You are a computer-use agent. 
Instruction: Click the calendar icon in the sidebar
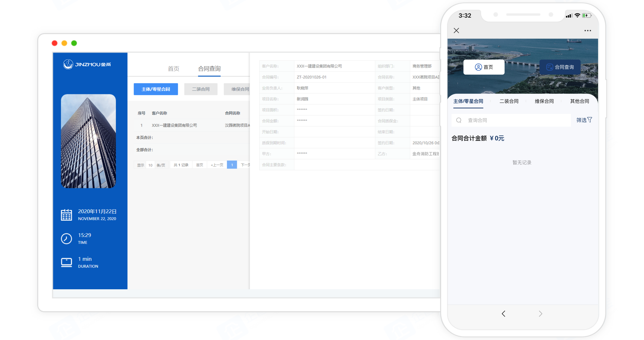pos(66,215)
